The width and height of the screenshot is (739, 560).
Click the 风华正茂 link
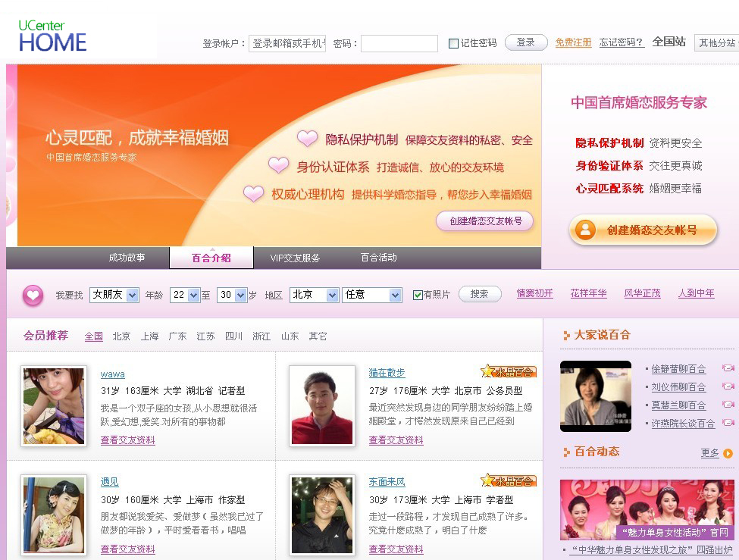[642, 293]
